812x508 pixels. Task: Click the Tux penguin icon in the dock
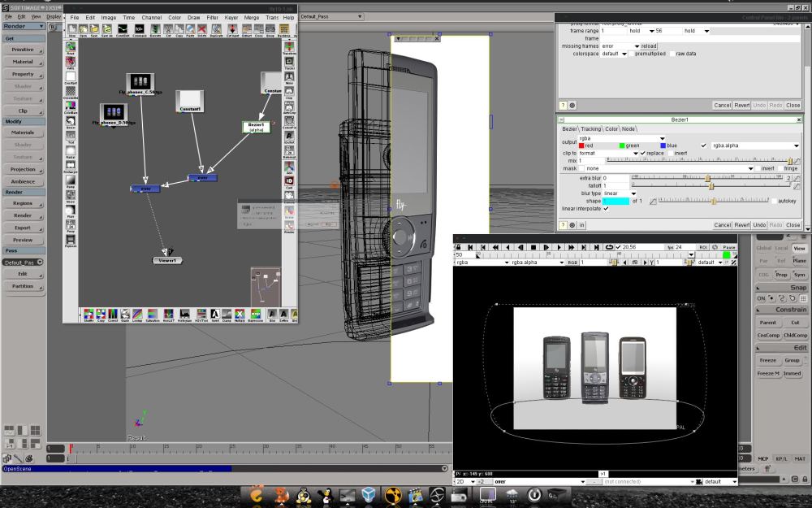point(326,496)
